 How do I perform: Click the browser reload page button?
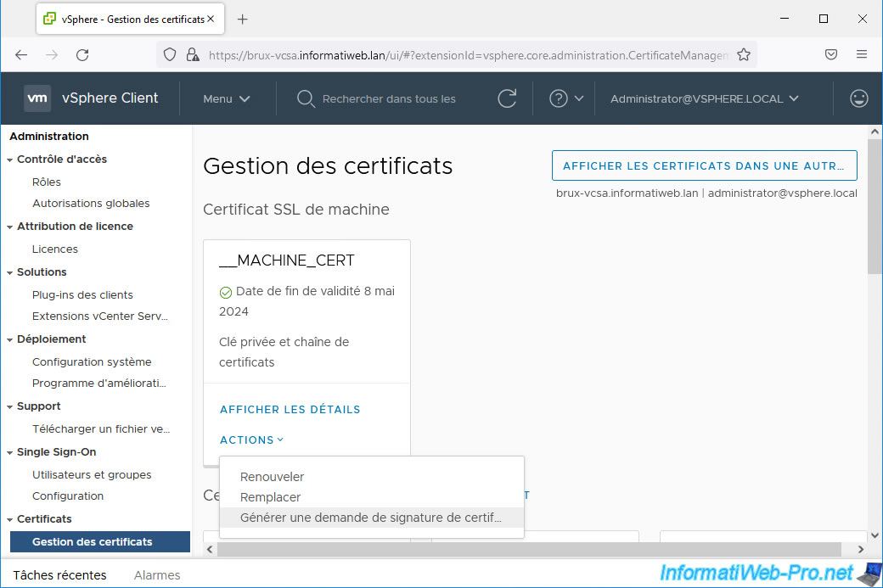coord(82,54)
